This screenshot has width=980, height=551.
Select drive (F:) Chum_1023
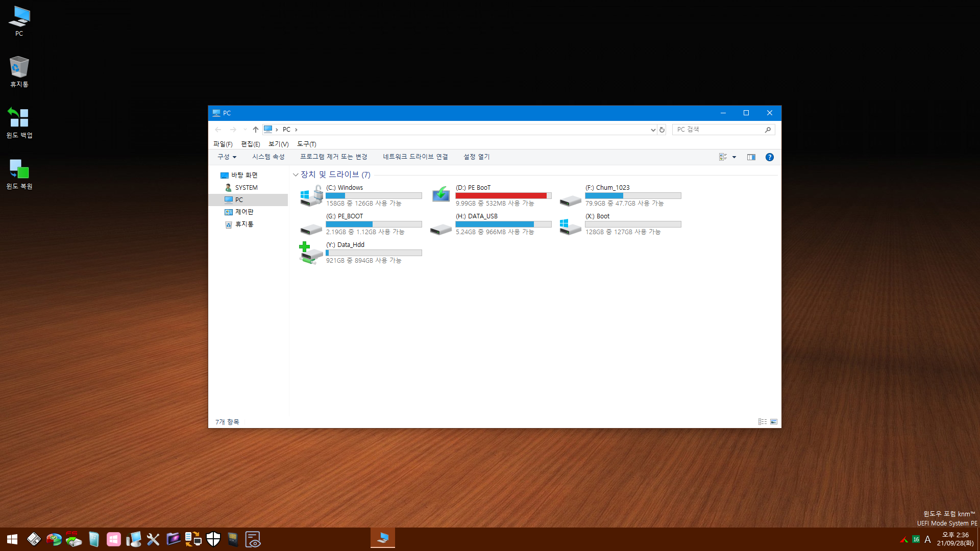point(621,195)
